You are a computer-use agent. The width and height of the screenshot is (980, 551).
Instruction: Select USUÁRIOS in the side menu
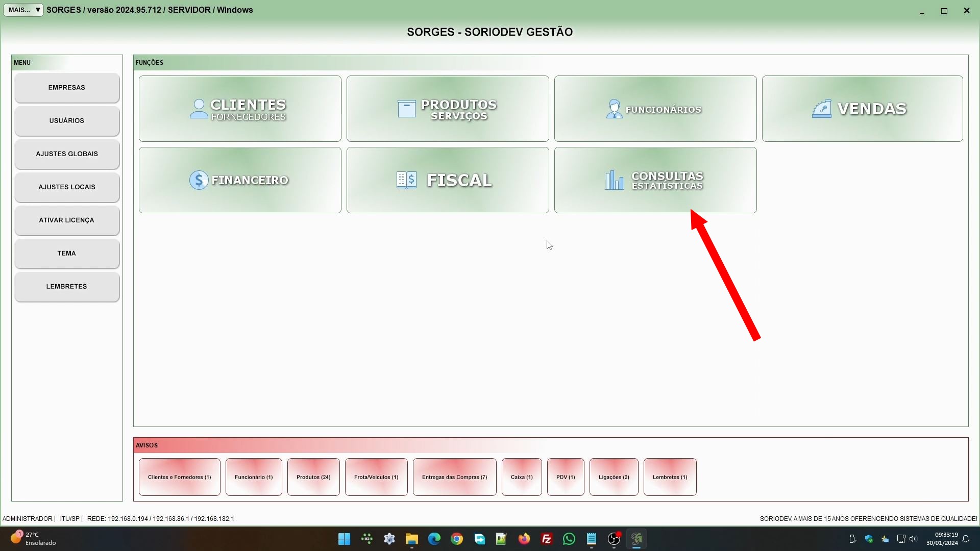(x=67, y=121)
